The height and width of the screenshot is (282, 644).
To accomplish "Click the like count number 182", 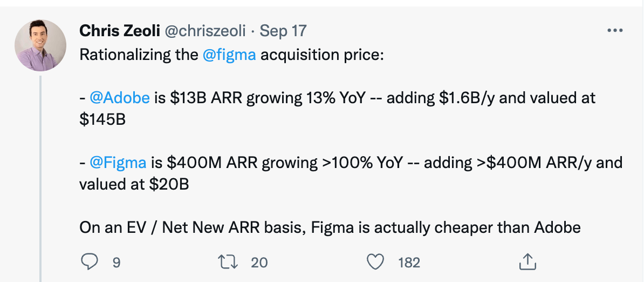I will 409,263.
